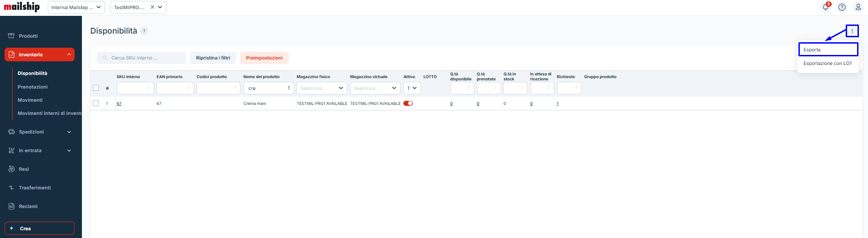
Task: Select Esporta from the options menu
Action: (828, 50)
